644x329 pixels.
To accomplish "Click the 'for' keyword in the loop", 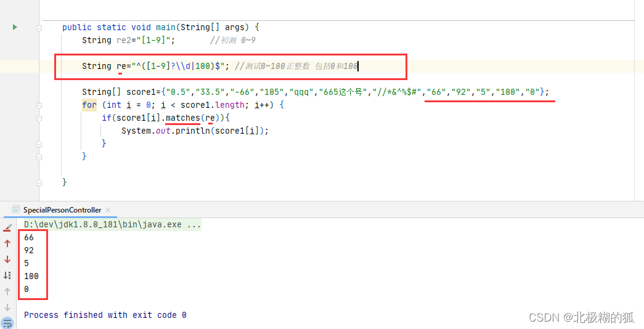I will coord(89,105).
